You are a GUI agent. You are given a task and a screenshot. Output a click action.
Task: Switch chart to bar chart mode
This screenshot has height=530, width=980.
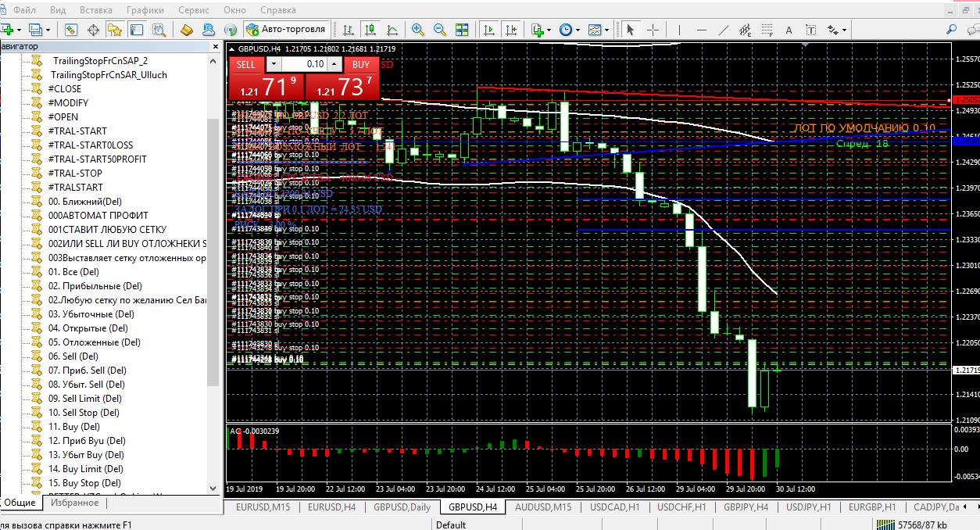(348, 30)
